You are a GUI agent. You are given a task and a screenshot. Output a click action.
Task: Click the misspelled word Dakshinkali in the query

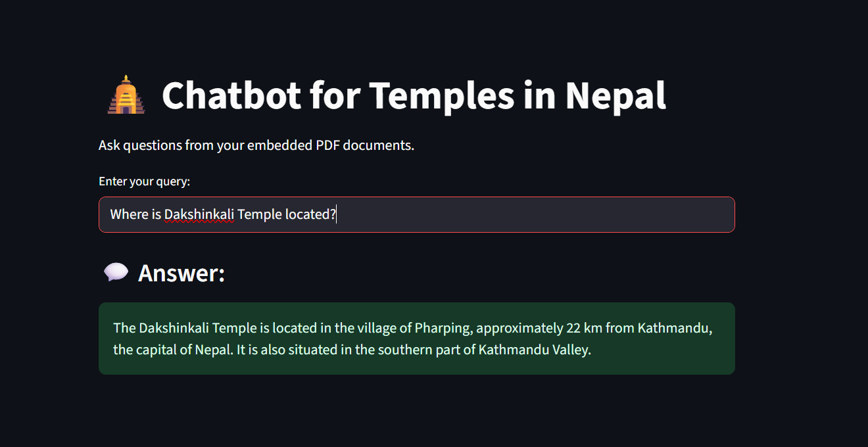point(199,214)
